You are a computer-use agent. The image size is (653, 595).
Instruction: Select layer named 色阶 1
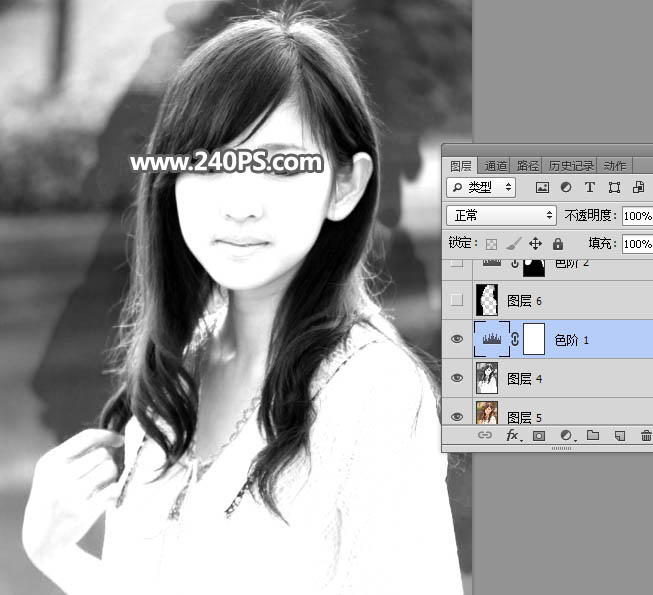coord(571,340)
